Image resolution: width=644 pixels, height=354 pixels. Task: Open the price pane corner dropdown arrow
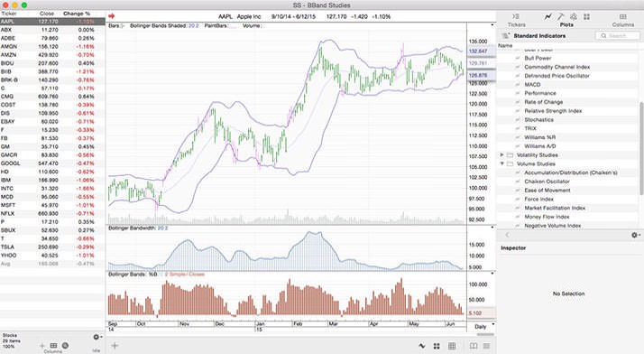[x=492, y=25]
